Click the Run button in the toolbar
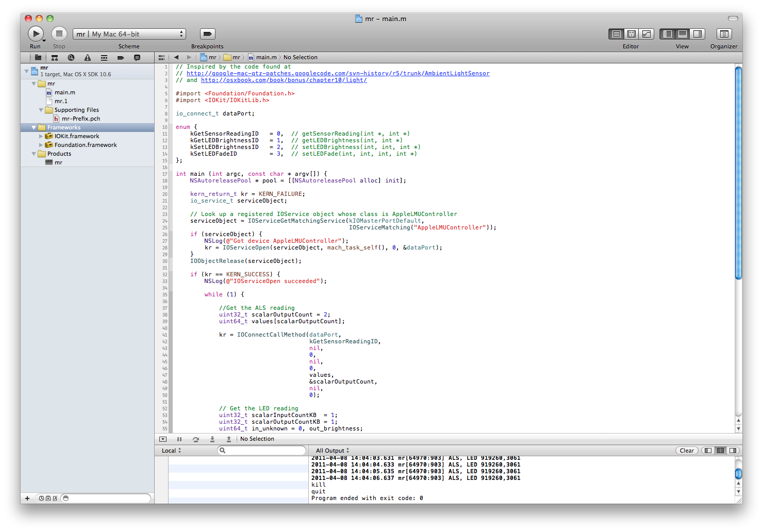Image resolution: width=763 pixels, height=532 pixels. point(35,34)
